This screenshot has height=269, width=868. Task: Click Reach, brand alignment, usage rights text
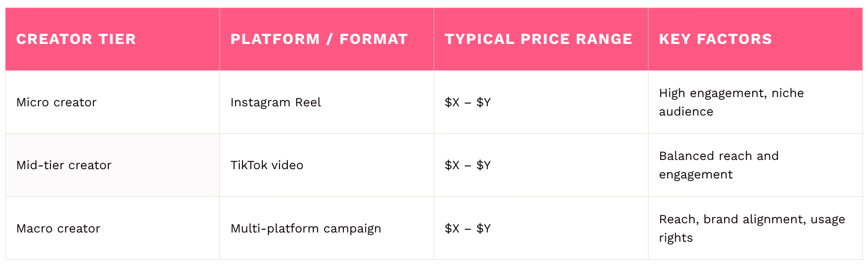click(x=752, y=220)
